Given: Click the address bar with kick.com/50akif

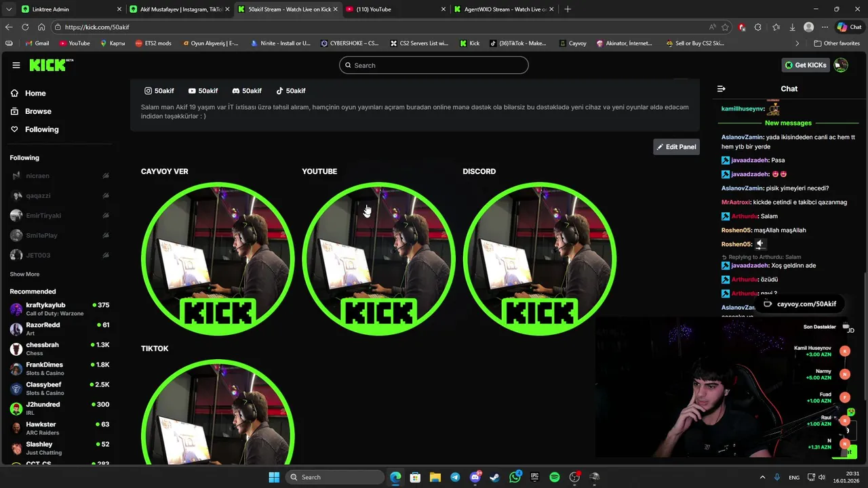Looking at the screenshot, I should [380, 27].
